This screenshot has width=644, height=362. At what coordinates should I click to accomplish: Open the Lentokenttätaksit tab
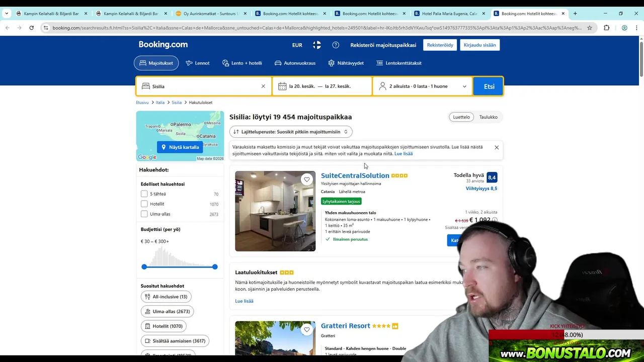(x=399, y=63)
